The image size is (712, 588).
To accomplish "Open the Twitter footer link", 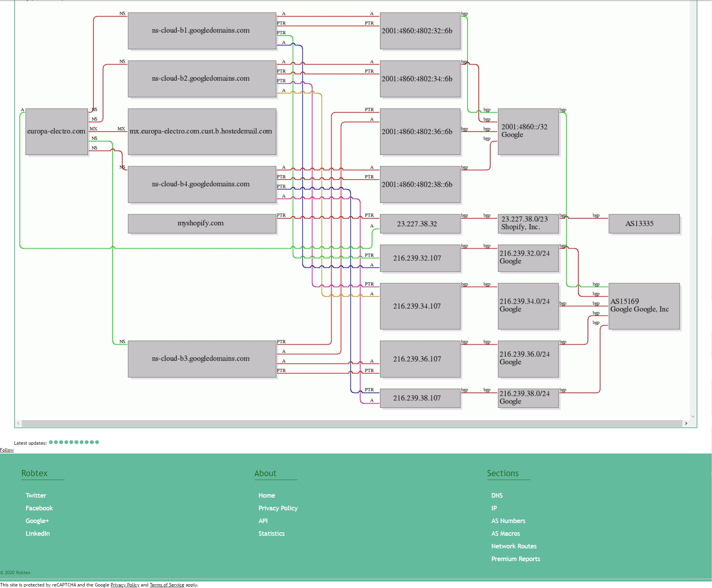I will click(36, 495).
